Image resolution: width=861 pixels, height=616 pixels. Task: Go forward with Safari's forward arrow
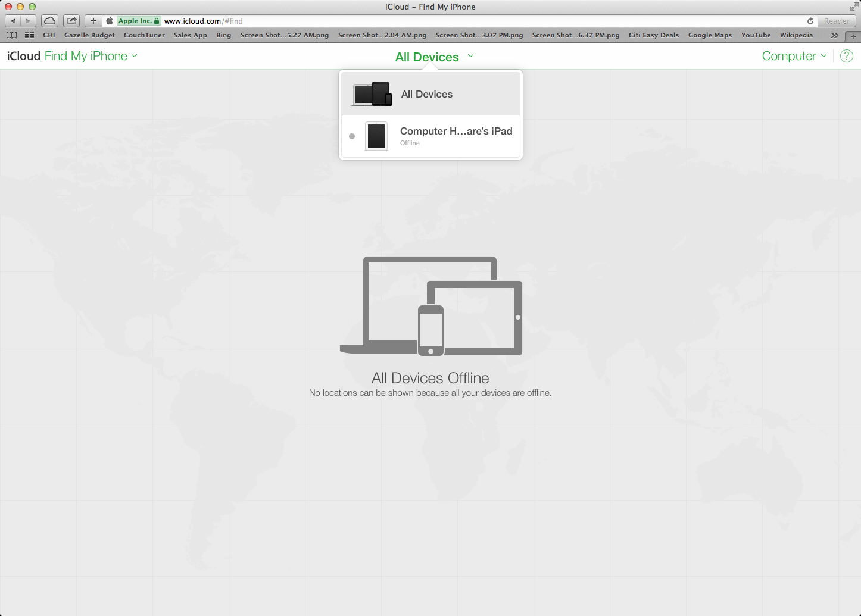(28, 21)
